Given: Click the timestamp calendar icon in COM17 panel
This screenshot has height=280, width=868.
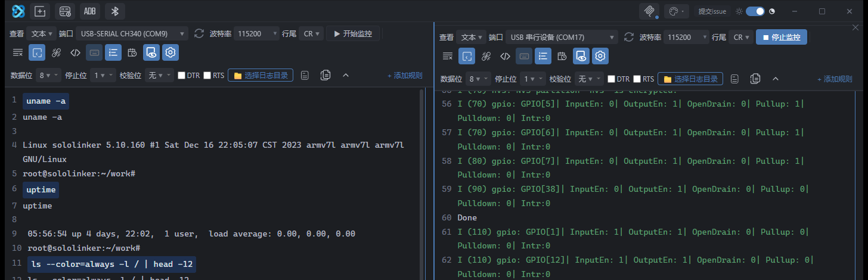Looking at the screenshot, I should tap(562, 56).
